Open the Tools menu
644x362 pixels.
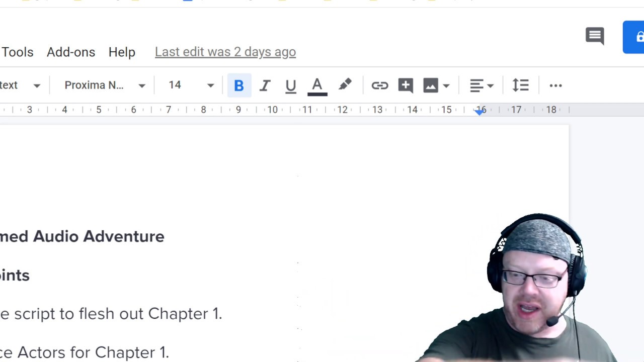click(x=18, y=52)
